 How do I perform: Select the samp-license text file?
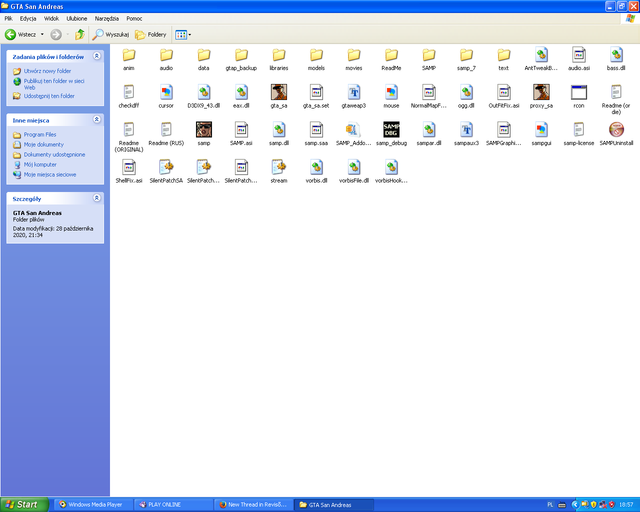click(579, 134)
